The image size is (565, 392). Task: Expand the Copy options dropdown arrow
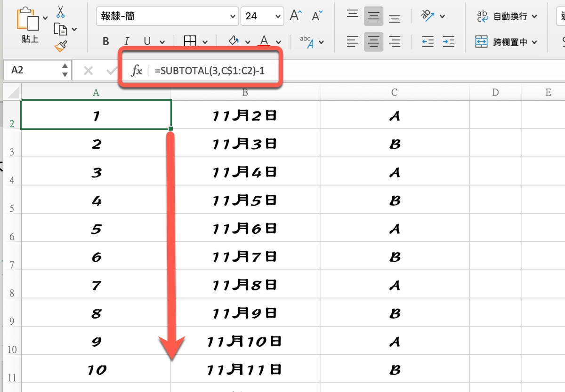pyautogui.click(x=74, y=30)
